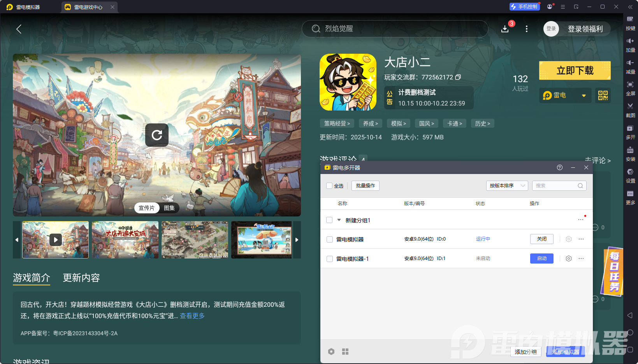Viewport: 638px width, 364px height.
Task: Open help icon in 雷电多开器 window
Action: pyautogui.click(x=560, y=167)
